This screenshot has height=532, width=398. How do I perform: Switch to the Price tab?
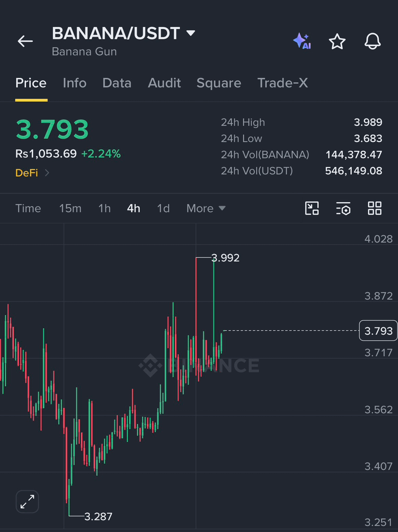pyautogui.click(x=31, y=83)
